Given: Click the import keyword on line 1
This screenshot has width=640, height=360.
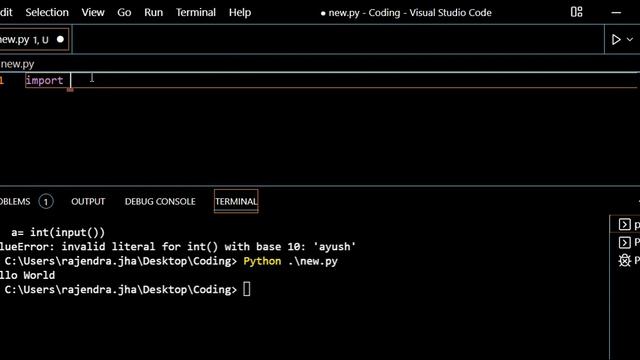Looking at the screenshot, I should point(44,80).
